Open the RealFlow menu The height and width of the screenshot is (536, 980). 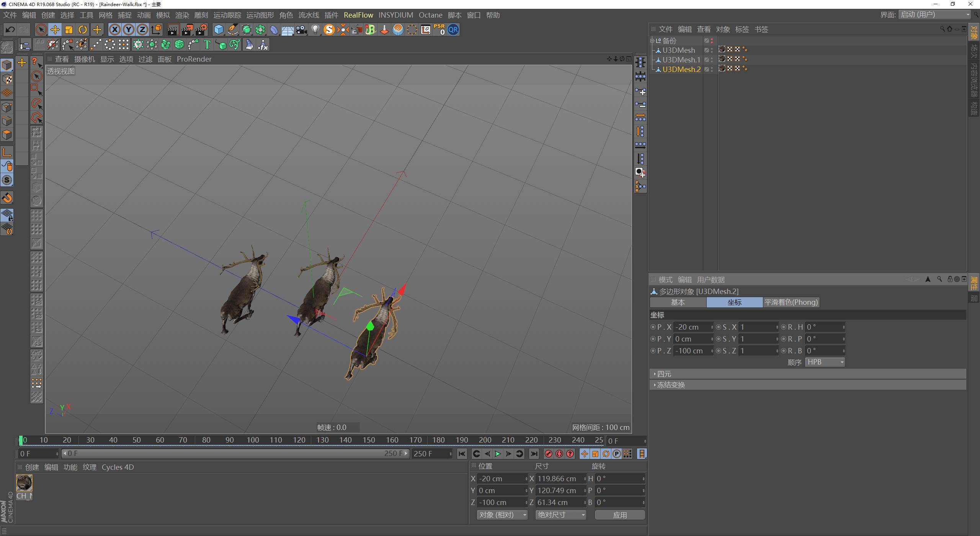tap(358, 15)
